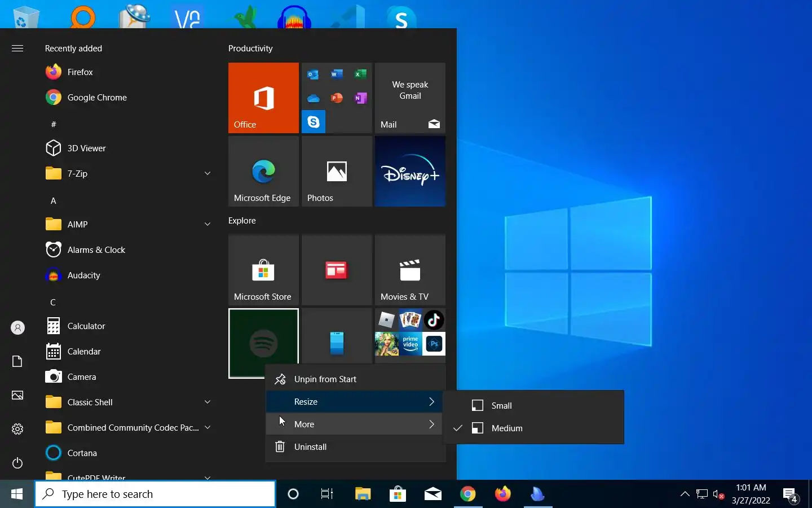Open the Disney+ tile

tap(410, 171)
